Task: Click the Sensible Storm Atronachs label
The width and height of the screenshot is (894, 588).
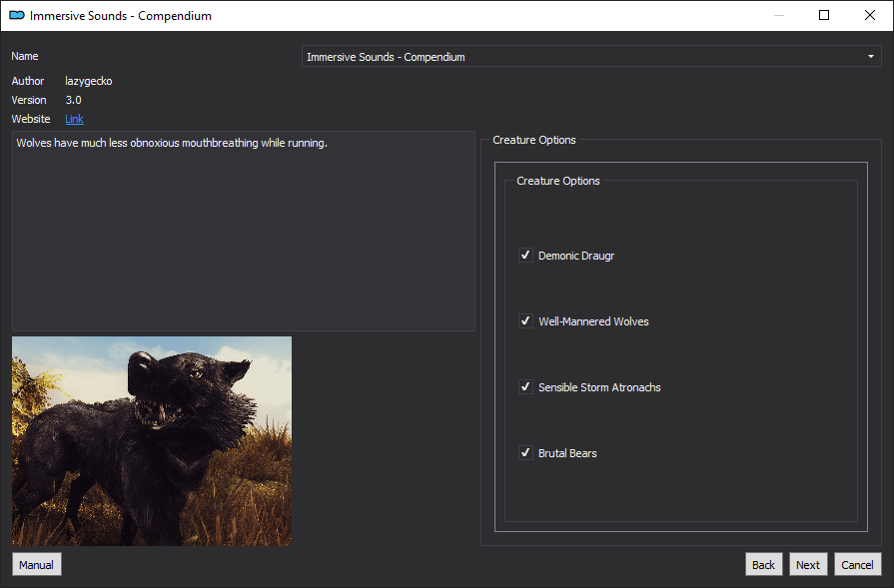Action: [599, 387]
